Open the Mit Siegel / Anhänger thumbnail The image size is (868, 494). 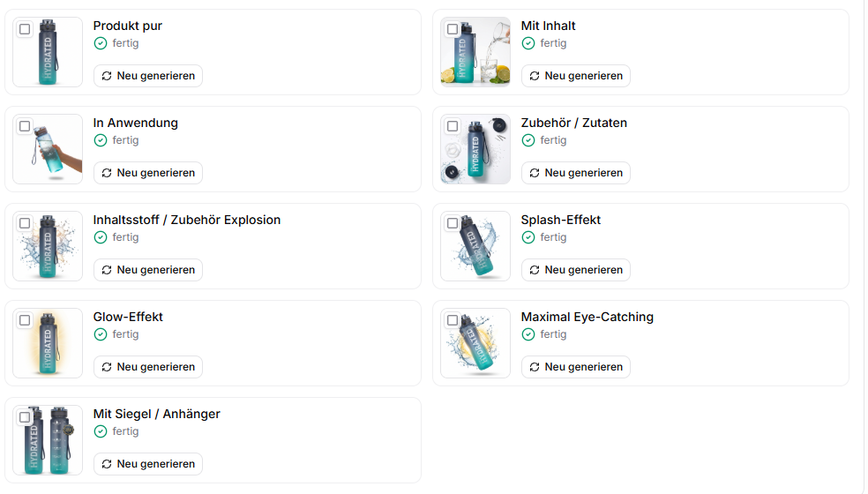(x=48, y=440)
